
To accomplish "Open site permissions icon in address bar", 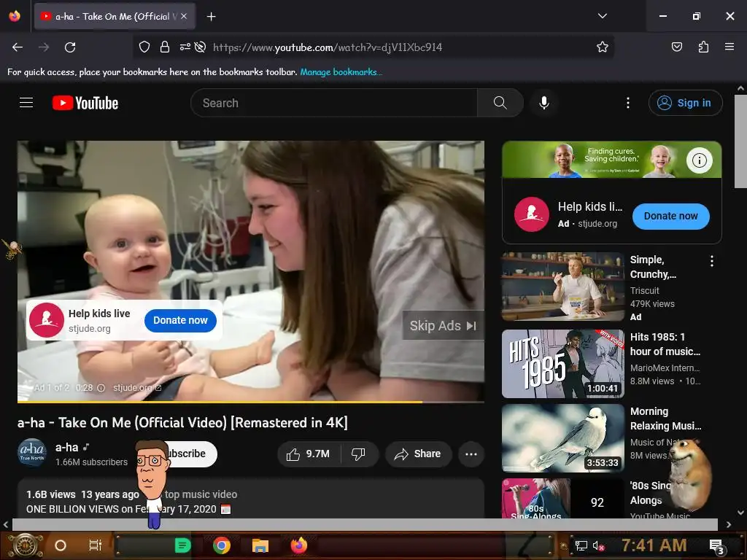I will [185, 47].
